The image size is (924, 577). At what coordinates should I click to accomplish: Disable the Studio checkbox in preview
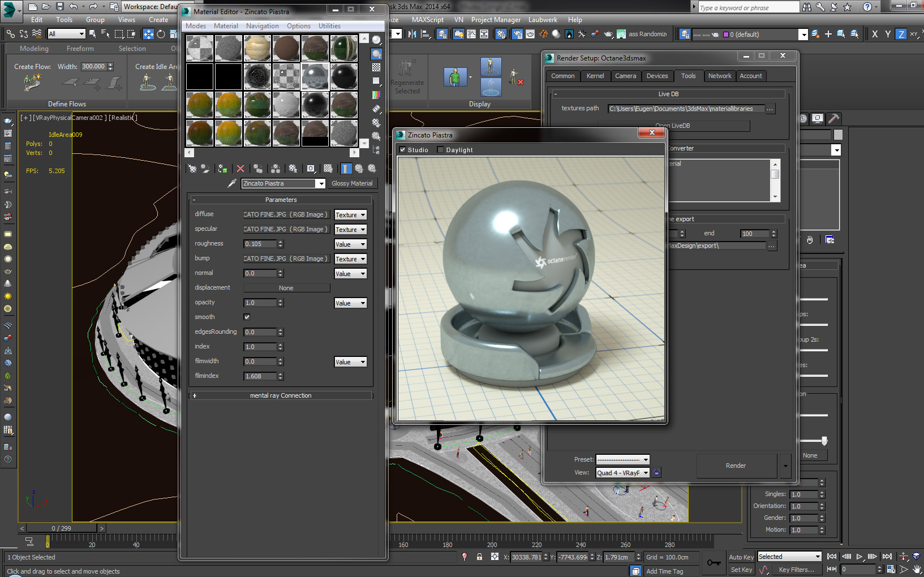[x=402, y=150]
